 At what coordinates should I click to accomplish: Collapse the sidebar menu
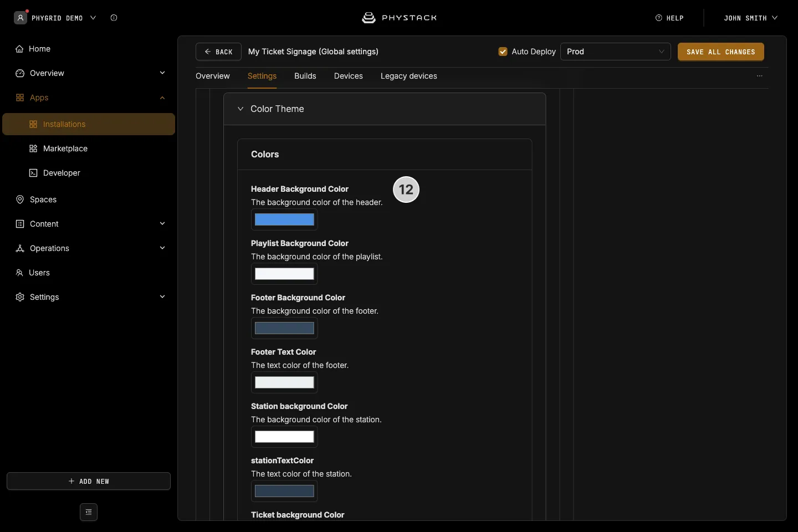(89, 512)
